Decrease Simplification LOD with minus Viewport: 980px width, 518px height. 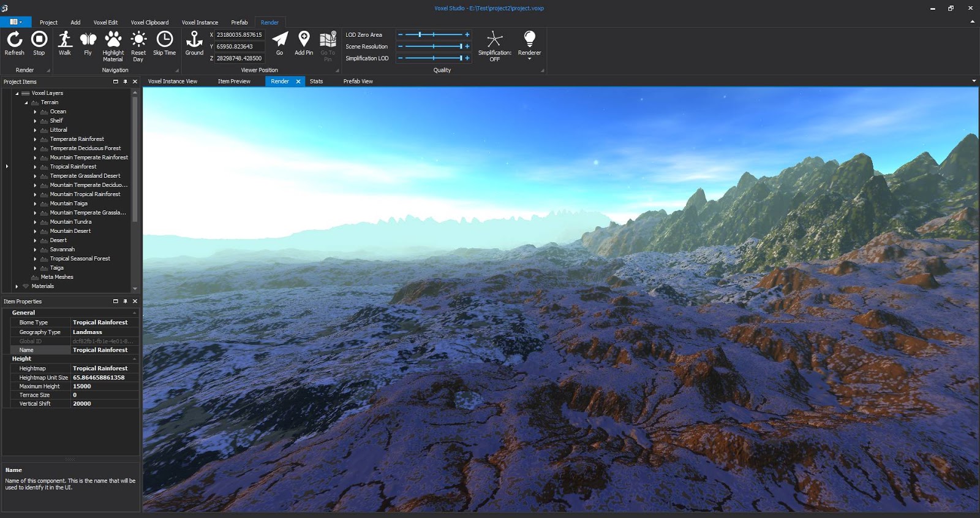401,58
